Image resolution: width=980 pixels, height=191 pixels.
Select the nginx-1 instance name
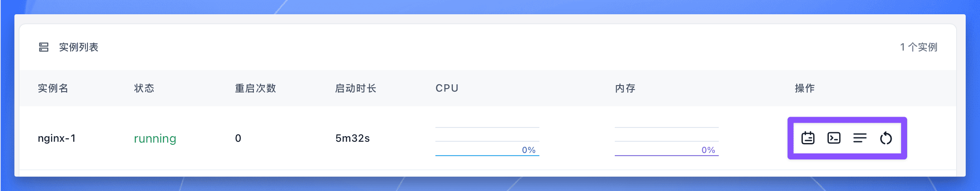57,138
